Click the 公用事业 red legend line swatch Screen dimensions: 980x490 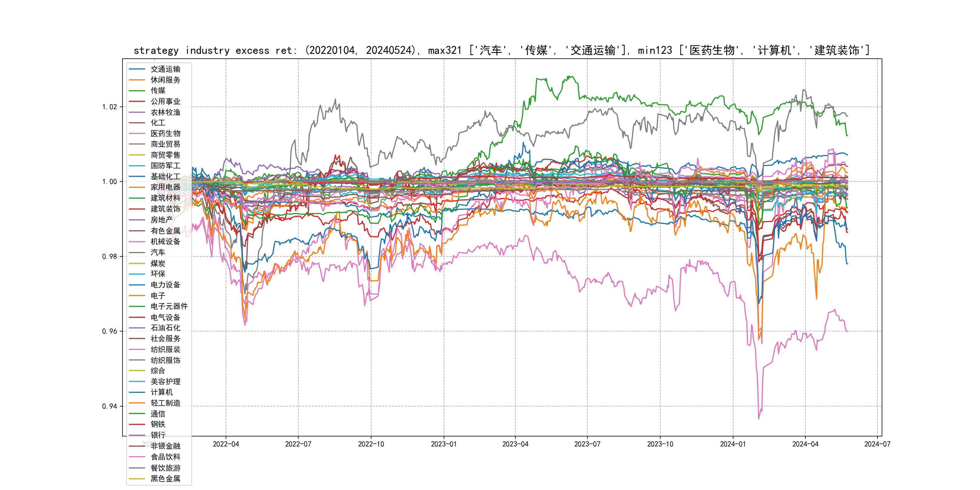pyautogui.click(x=137, y=101)
